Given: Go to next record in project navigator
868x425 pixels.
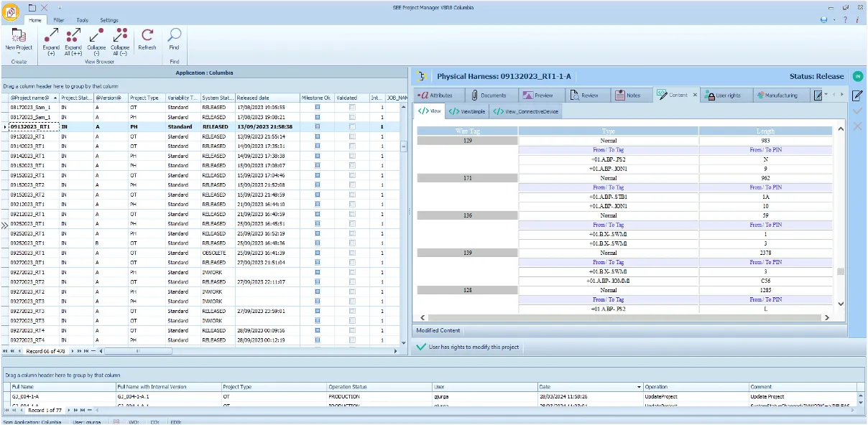Looking at the screenshot, I should point(71,351).
